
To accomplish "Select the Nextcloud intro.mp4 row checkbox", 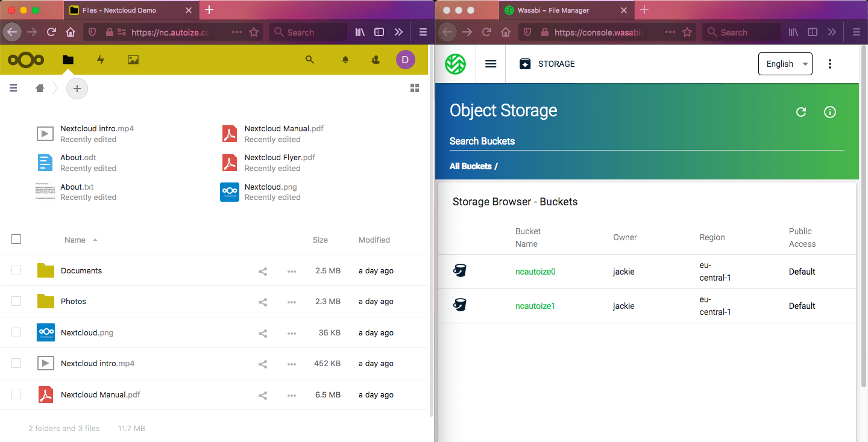I will click(x=16, y=363).
